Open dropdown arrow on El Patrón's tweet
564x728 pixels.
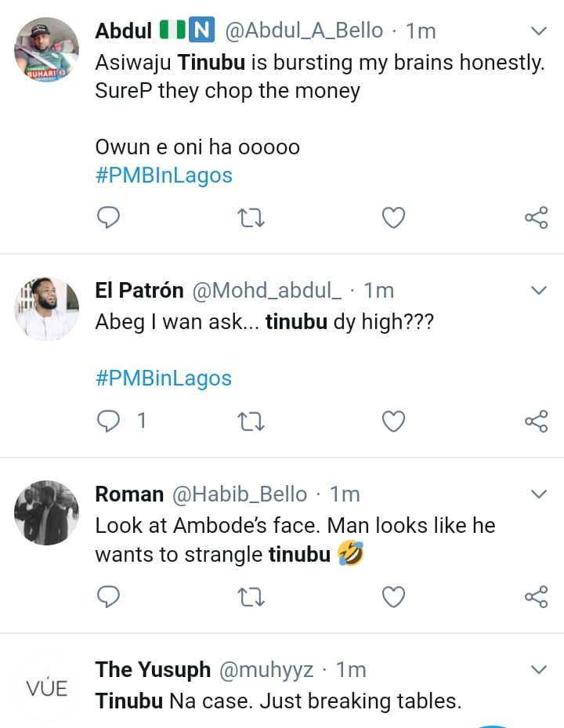[x=539, y=291]
